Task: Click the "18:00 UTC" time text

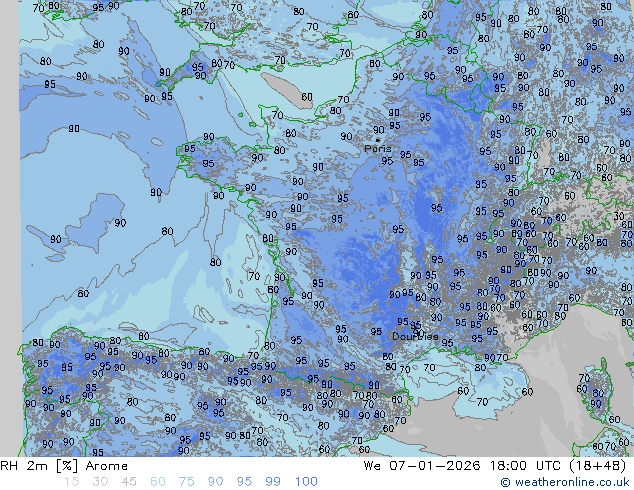Action: (x=525, y=466)
